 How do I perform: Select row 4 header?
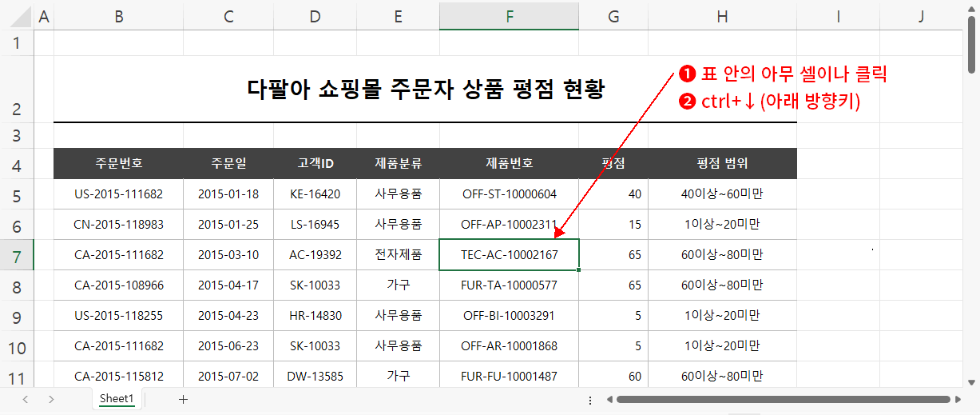[x=17, y=164]
